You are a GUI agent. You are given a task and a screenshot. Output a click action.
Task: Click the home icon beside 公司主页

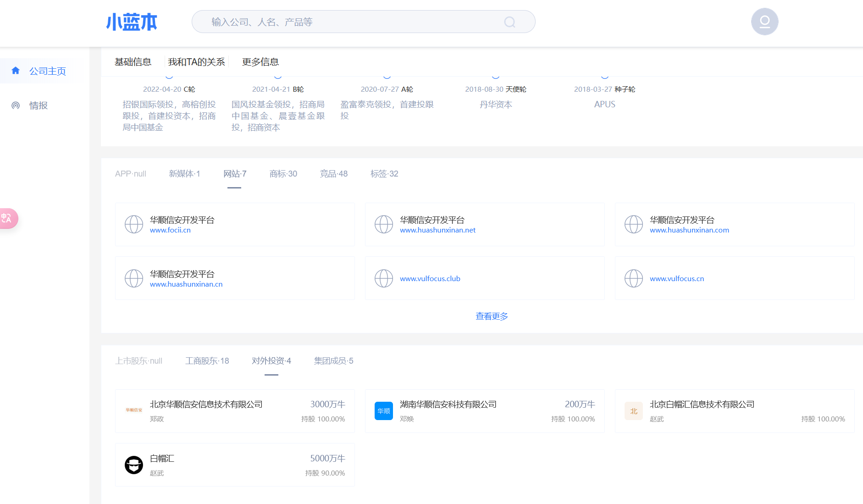point(16,71)
